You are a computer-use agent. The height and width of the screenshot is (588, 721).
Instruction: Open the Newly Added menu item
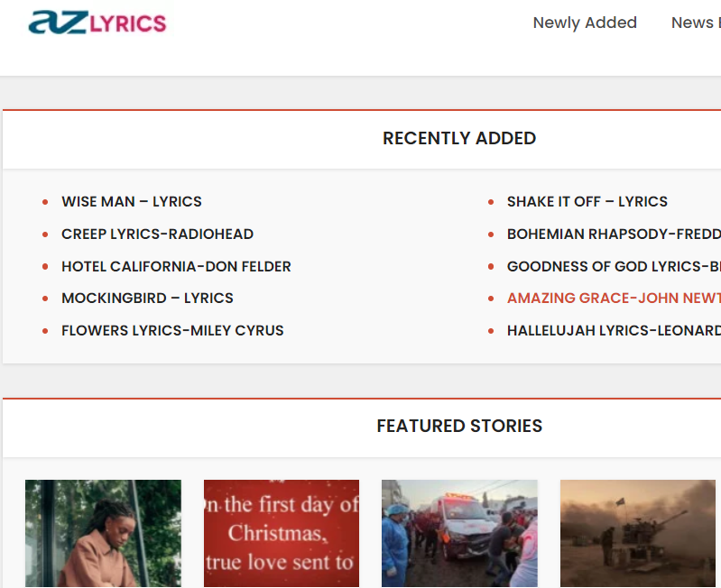(x=585, y=23)
